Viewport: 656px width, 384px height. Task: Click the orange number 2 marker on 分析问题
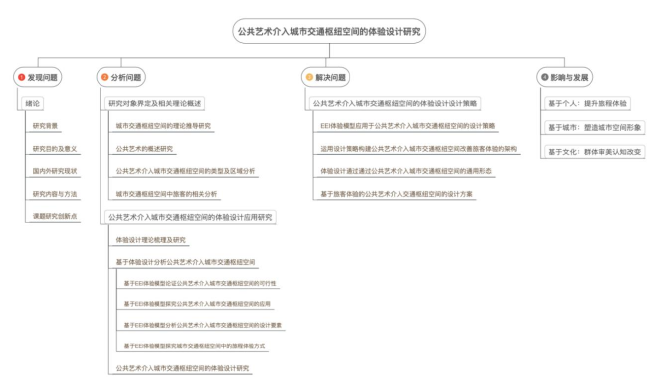click(x=105, y=77)
